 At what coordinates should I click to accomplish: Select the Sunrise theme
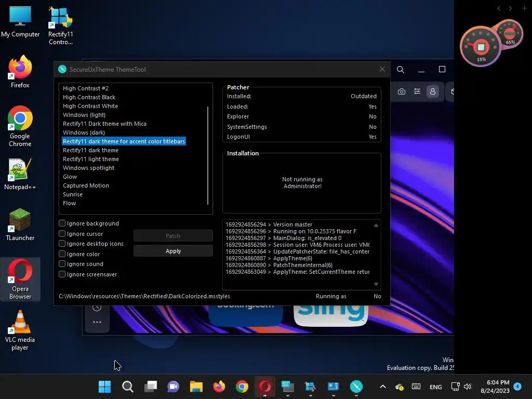72,194
